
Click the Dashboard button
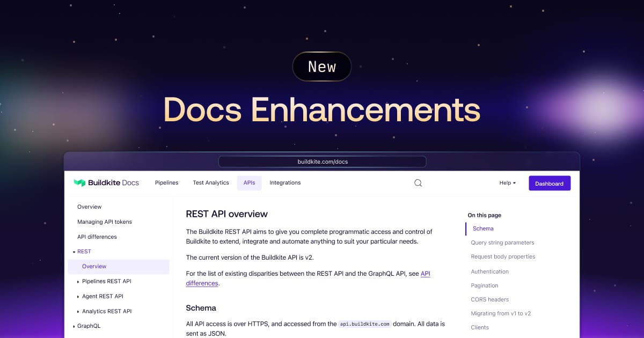[550, 183]
